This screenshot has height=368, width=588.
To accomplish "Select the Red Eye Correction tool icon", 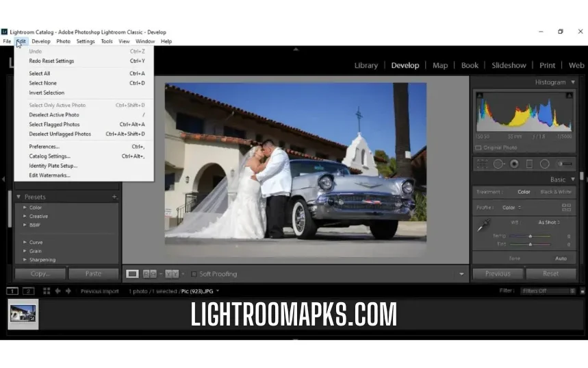I will (x=514, y=164).
